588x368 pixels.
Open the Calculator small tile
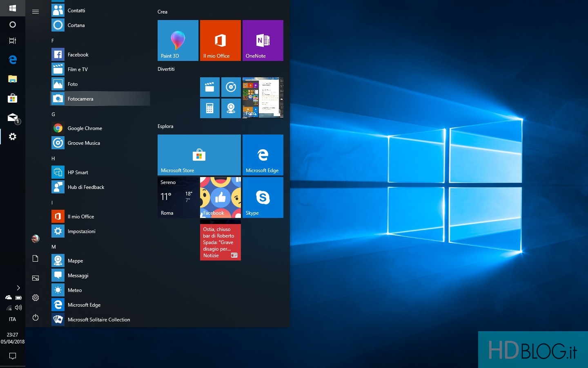coord(210,108)
